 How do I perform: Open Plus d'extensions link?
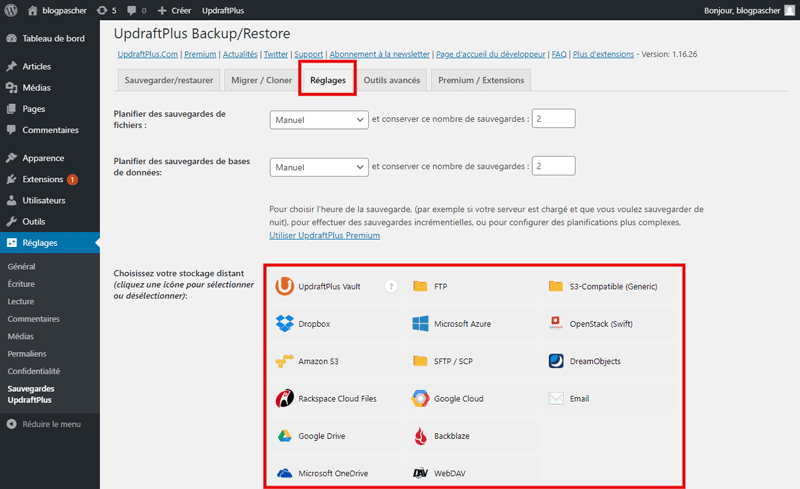point(603,54)
